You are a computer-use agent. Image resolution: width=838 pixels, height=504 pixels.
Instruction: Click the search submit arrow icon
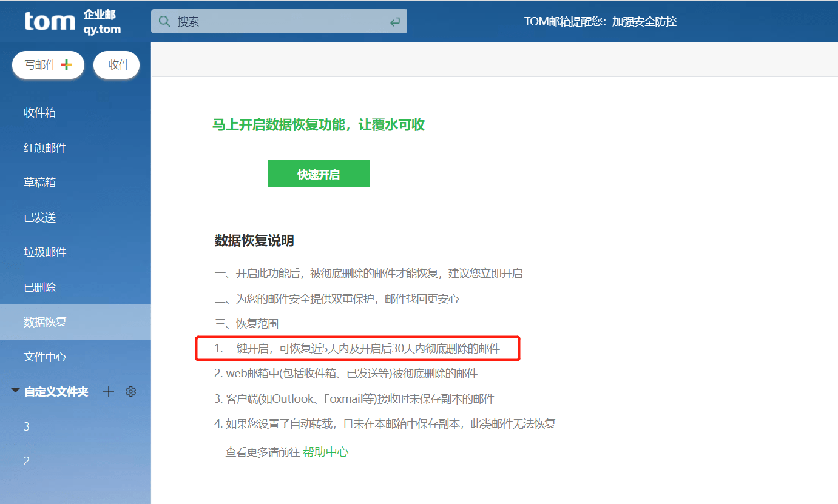click(x=395, y=21)
